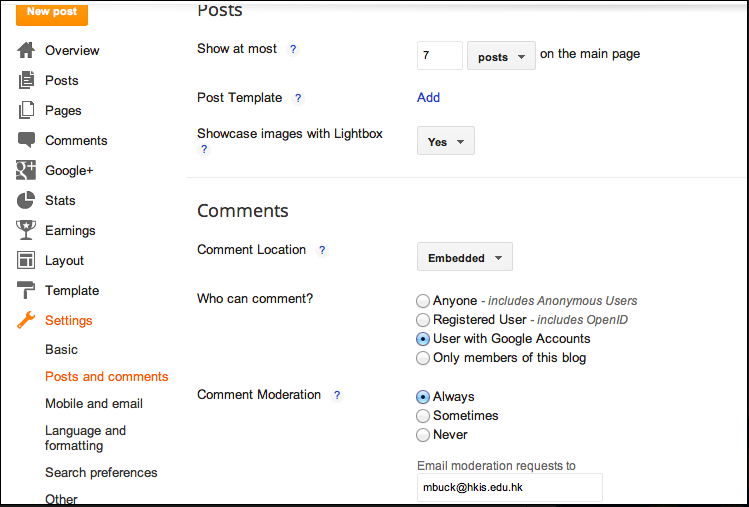
Task: Expand the Embedded comment location dropdown
Action: point(464,257)
